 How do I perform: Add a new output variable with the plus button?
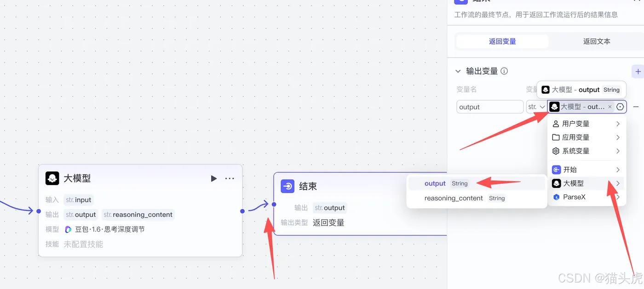[638, 71]
